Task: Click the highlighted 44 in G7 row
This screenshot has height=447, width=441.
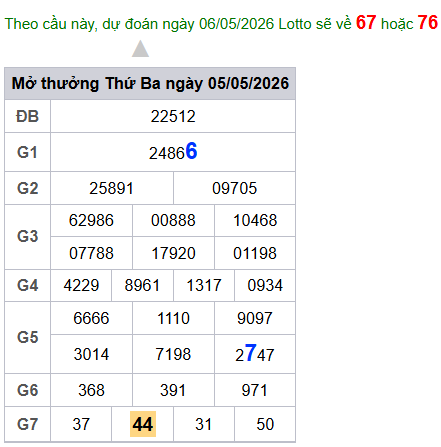Action: coord(143,424)
